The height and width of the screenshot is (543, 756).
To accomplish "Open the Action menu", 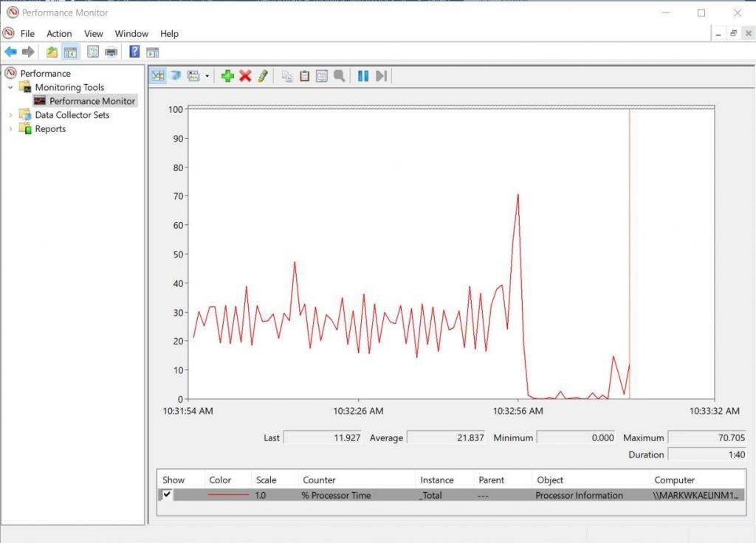I will pyautogui.click(x=58, y=33).
